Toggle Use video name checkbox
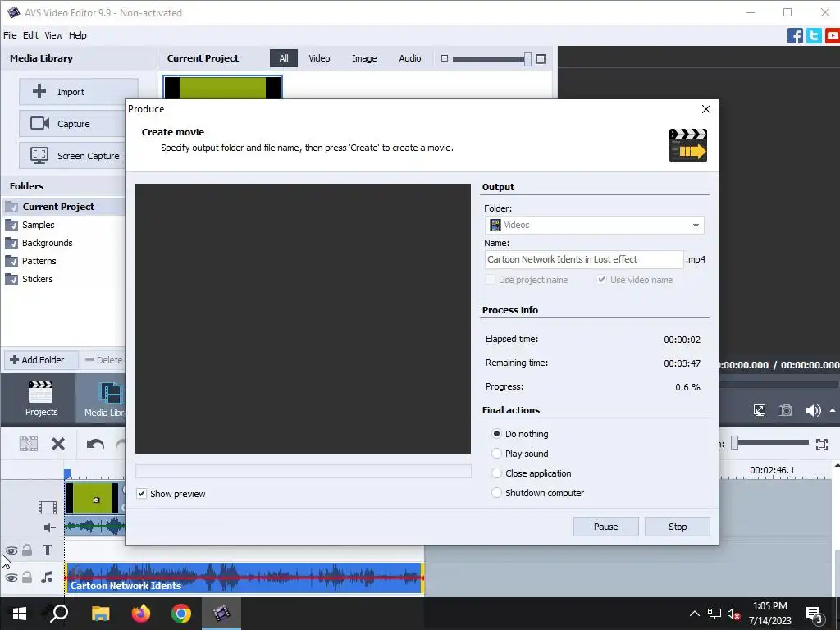Screen dimensions: 840x630 pos(601,280)
